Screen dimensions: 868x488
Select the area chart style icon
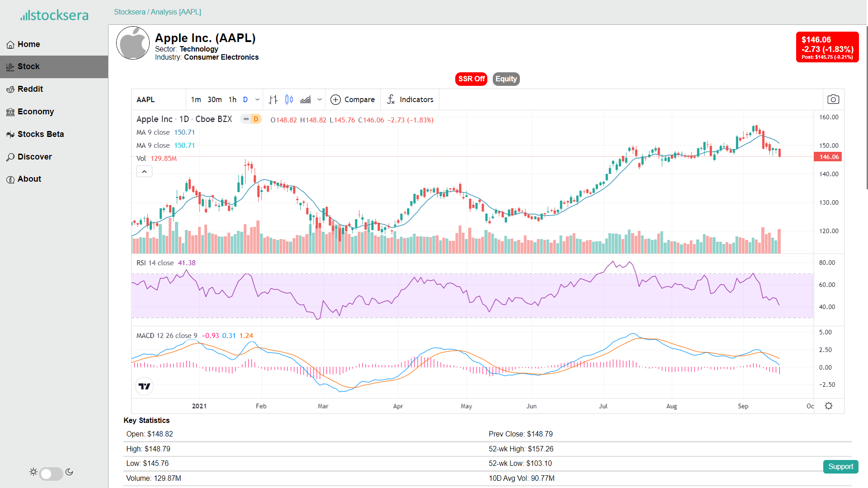(x=306, y=99)
